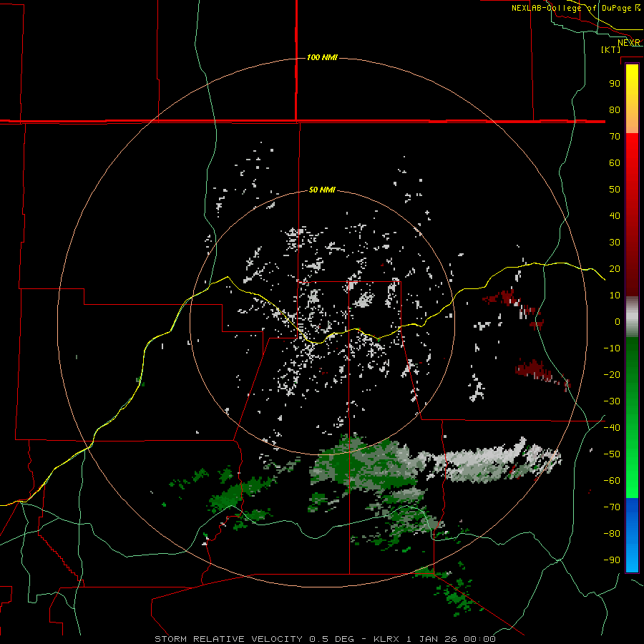Screen dimensions: 644x644
Task: Pick the -70 label on velocity scale
Action: pyautogui.click(x=612, y=507)
